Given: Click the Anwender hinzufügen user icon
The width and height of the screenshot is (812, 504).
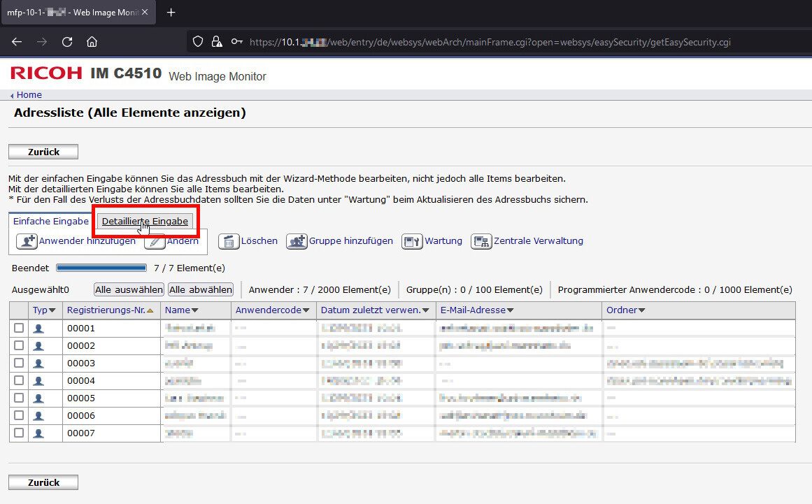Looking at the screenshot, I should click(x=27, y=241).
